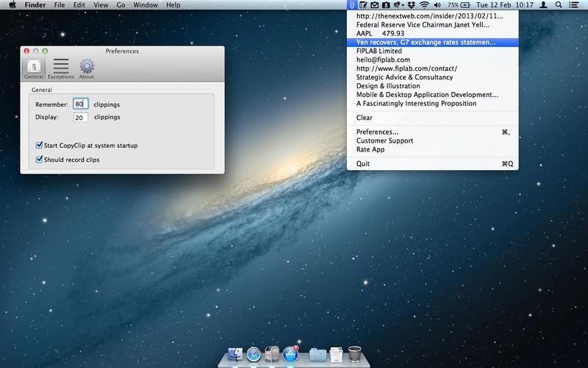Open the Trash in the Dock
Viewport: 588px width, 368px height.
tap(354, 354)
